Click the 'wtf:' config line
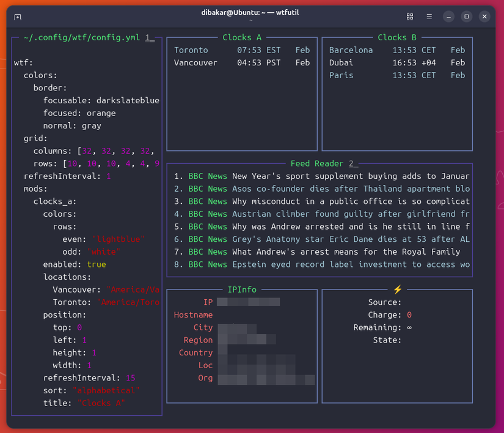The height and width of the screenshot is (433, 504). [x=23, y=63]
